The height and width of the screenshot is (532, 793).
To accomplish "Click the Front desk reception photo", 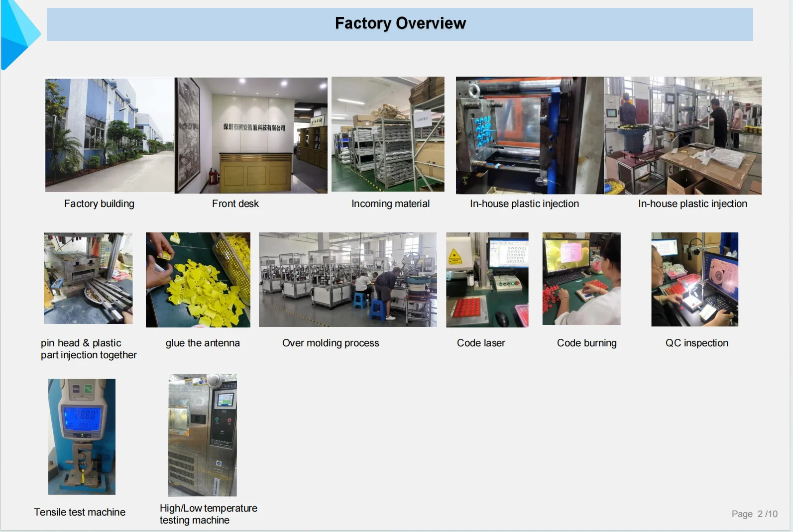I will point(251,135).
